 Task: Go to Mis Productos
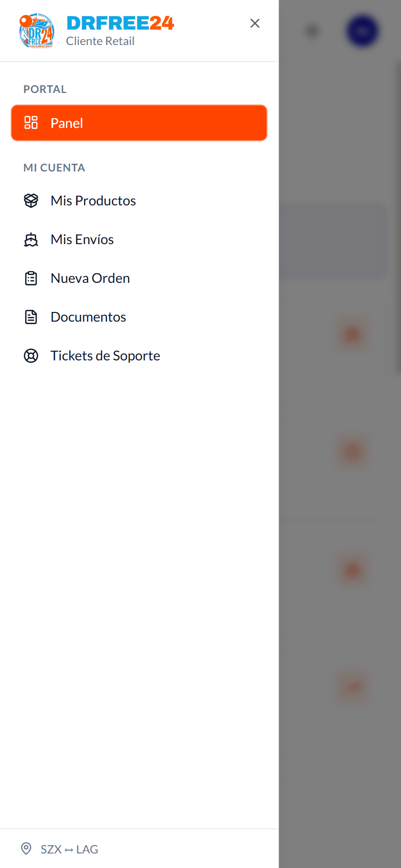click(x=139, y=201)
